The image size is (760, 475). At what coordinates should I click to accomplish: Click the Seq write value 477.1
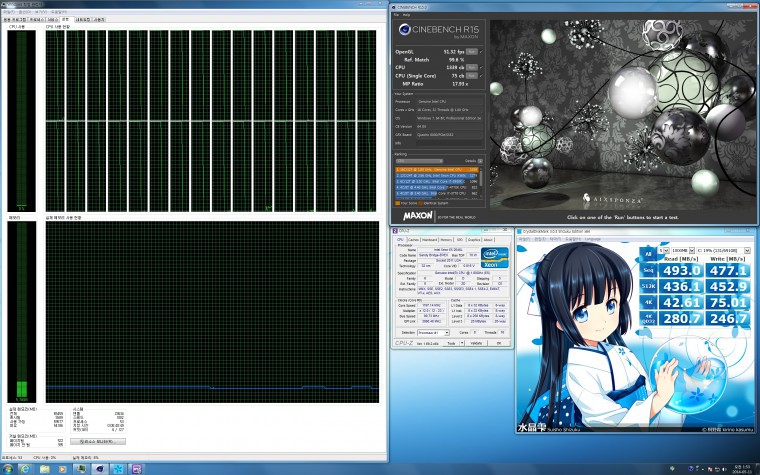(x=728, y=270)
